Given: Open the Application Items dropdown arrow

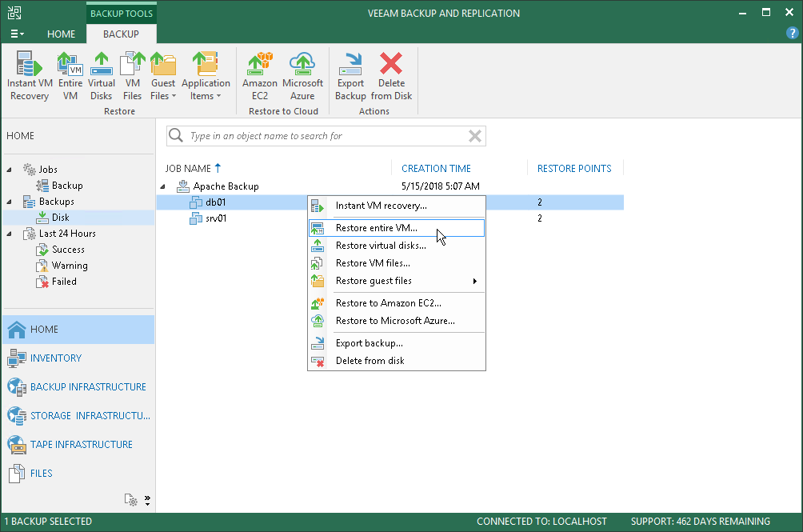Looking at the screenshot, I should pyautogui.click(x=218, y=96).
